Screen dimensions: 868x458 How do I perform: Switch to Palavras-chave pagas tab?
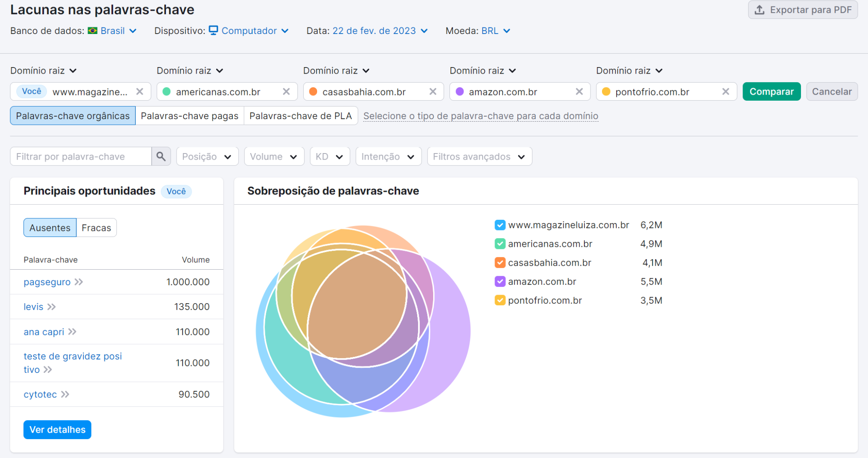189,116
